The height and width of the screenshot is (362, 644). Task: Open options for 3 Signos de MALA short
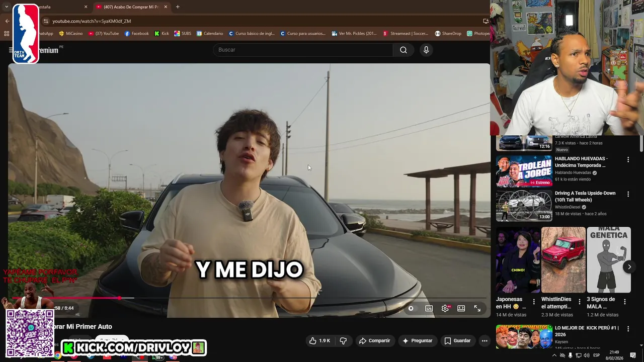tap(625, 302)
